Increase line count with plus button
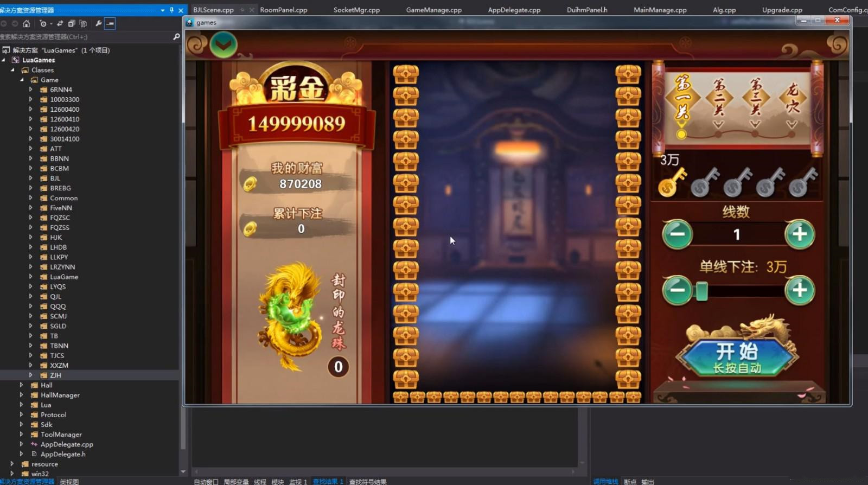This screenshot has height=485, width=868. pyautogui.click(x=800, y=234)
